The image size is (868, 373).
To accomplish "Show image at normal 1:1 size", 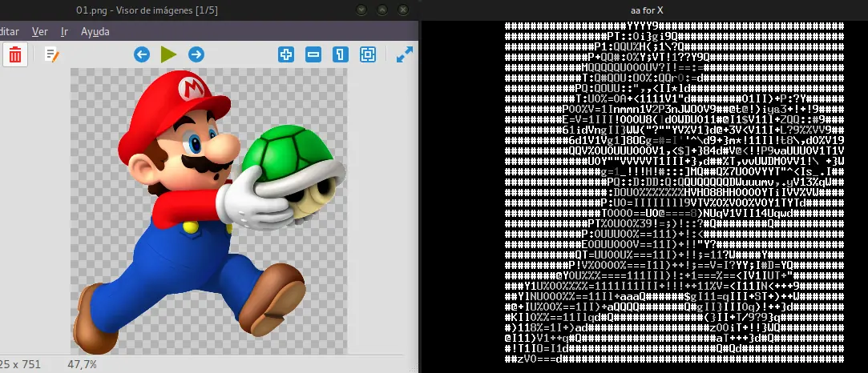I will coord(341,54).
